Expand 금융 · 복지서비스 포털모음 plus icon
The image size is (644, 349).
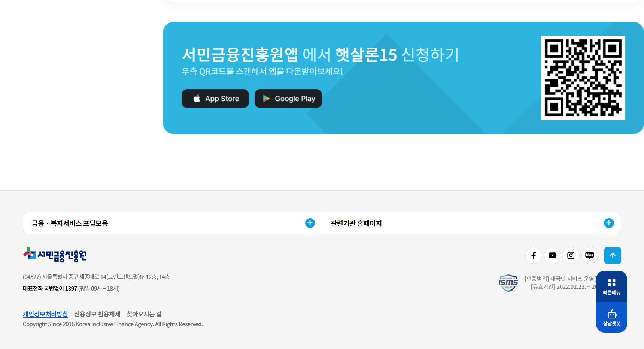click(x=310, y=223)
